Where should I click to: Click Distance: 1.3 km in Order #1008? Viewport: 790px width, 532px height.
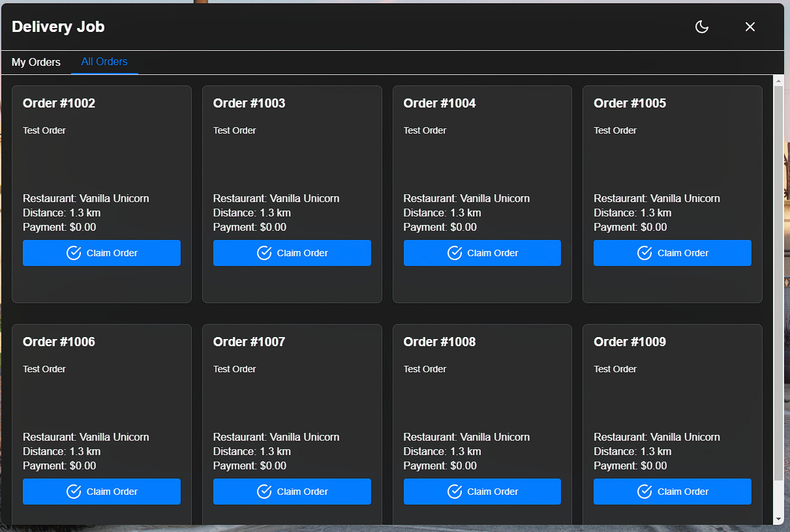coord(442,451)
